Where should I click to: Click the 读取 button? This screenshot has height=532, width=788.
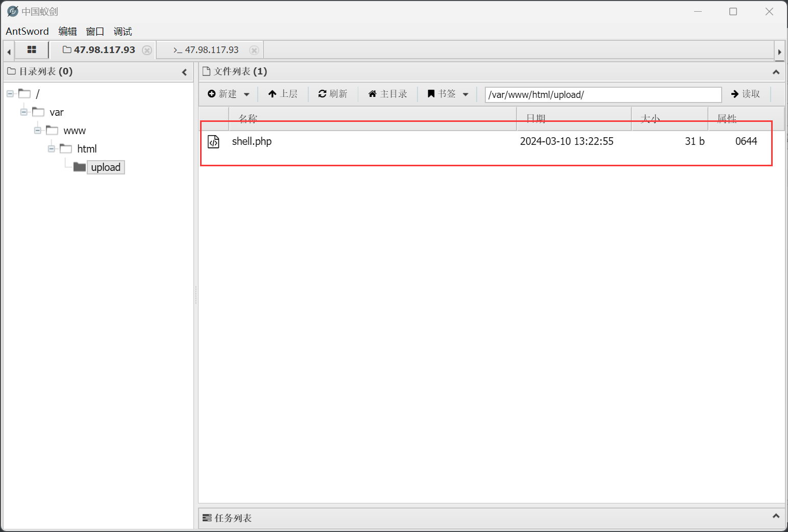tap(746, 94)
